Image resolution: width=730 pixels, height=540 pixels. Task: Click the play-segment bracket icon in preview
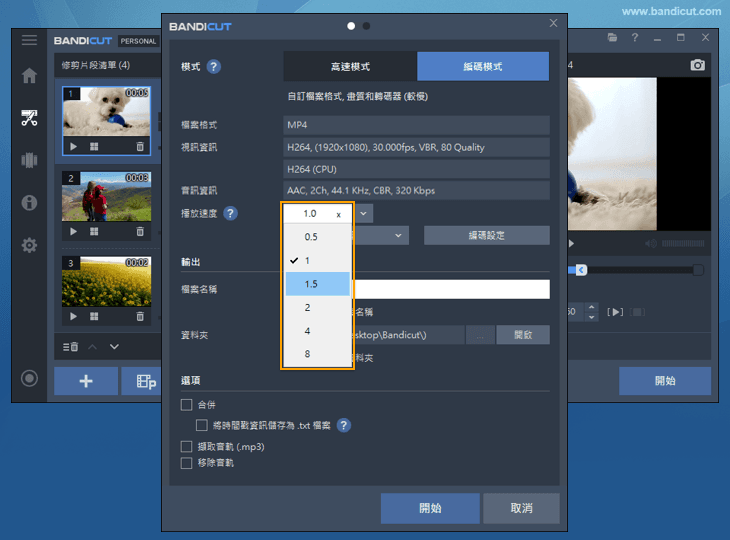click(x=615, y=312)
